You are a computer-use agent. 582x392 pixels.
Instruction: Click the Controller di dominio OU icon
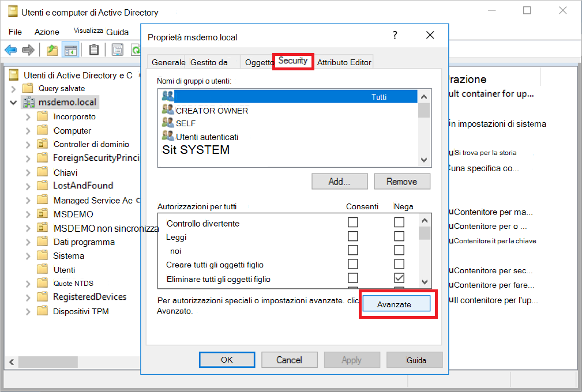(42, 144)
